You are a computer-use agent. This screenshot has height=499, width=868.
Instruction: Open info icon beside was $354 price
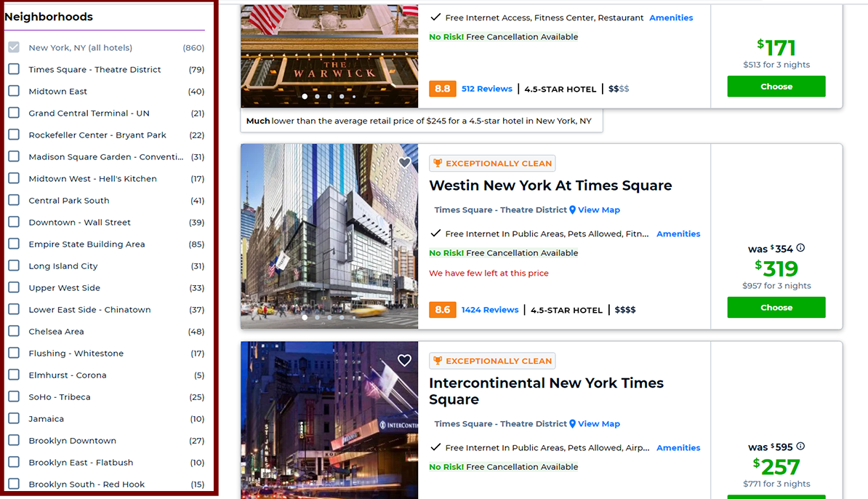pos(800,248)
